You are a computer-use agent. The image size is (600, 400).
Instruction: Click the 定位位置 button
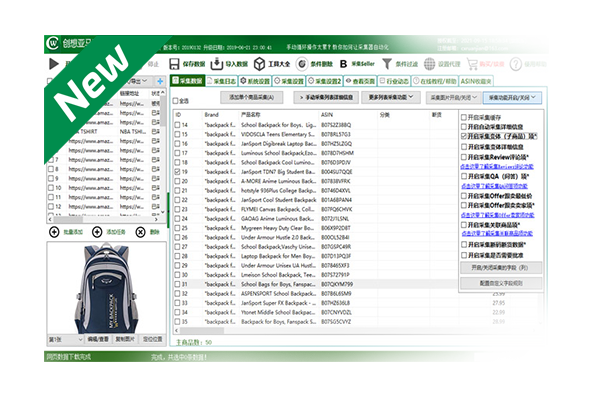[153, 339]
